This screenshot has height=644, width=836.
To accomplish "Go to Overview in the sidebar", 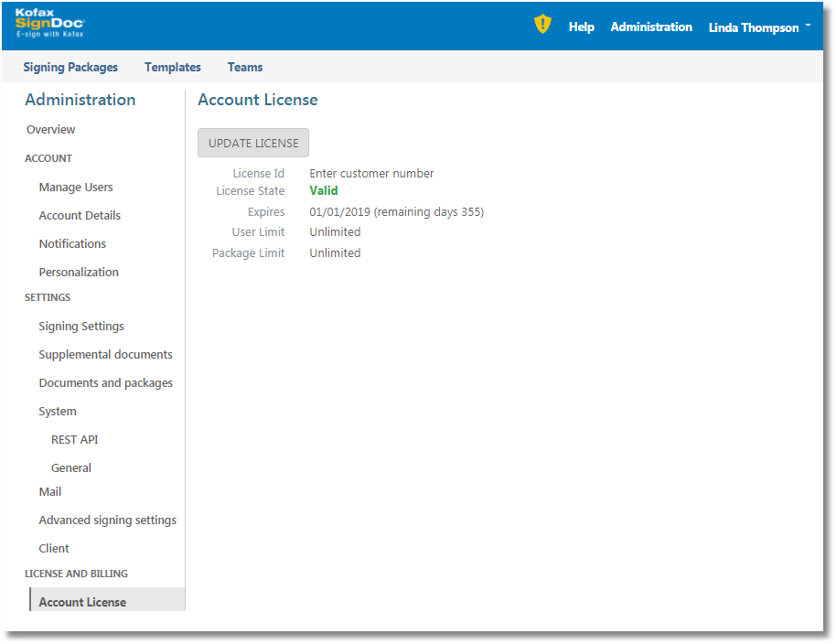I will [x=51, y=130].
